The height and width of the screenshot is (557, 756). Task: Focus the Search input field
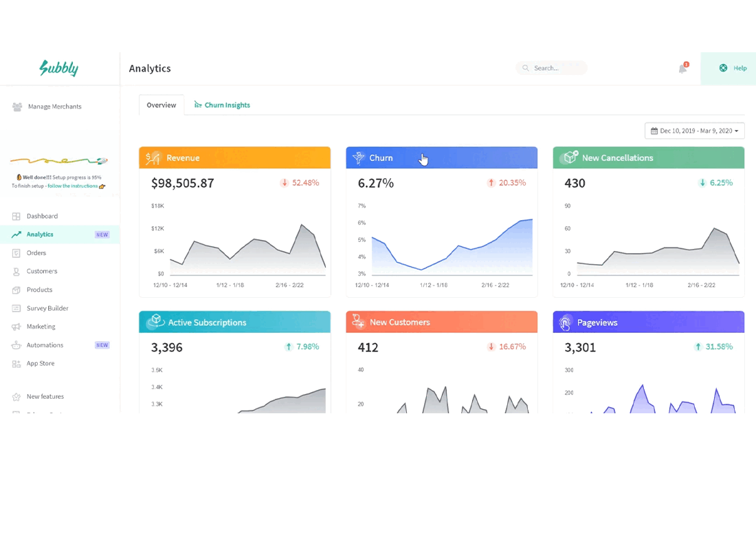point(552,68)
